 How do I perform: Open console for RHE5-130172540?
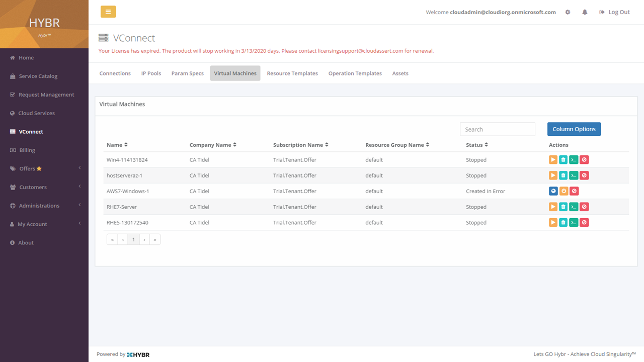(x=574, y=222)
